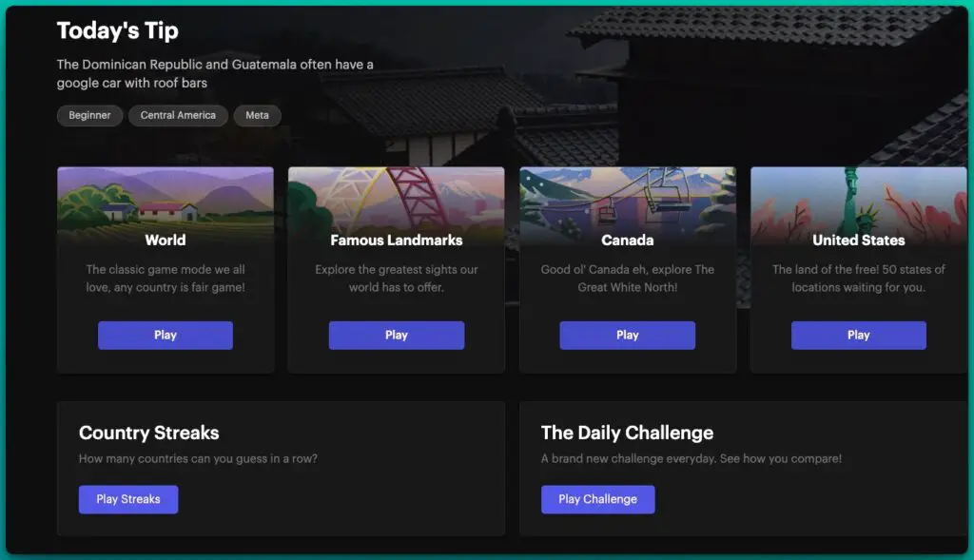This screenshot has height=560, width=974.
Task: Open the daily challenge via Play Challenge
Action: [x=597, y=499]
